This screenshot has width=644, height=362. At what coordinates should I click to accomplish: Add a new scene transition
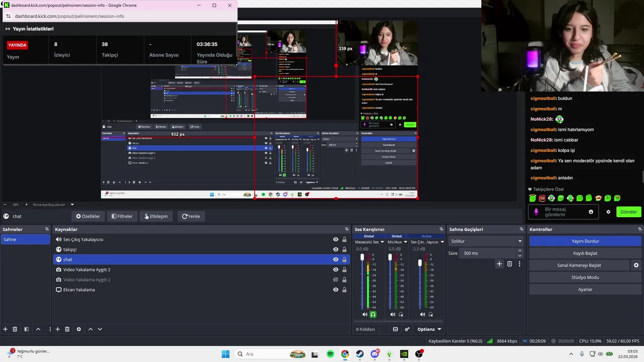coord(499,263)
